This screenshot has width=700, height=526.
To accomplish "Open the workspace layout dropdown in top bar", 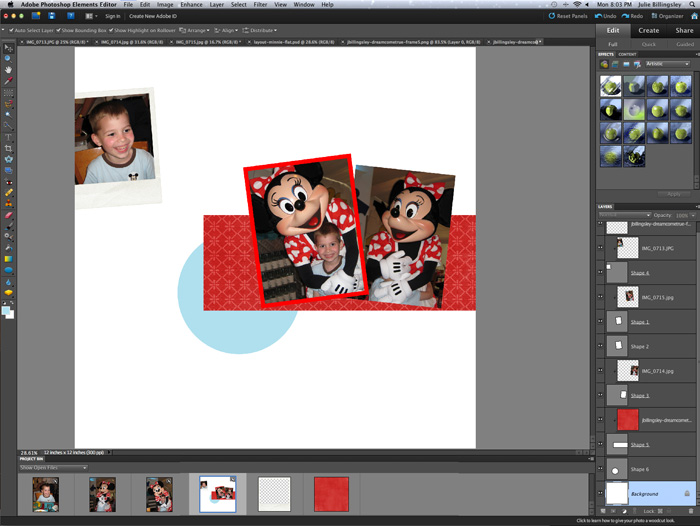I will coord(91,16).
